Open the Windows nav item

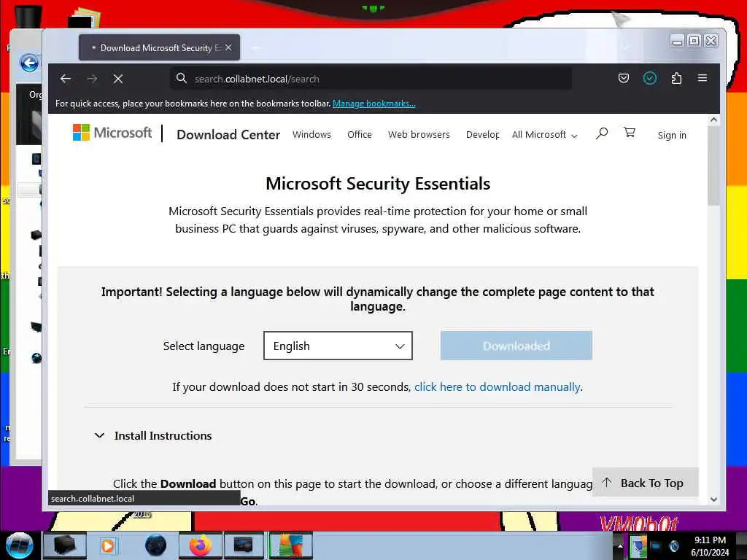[x=311, y=135]
